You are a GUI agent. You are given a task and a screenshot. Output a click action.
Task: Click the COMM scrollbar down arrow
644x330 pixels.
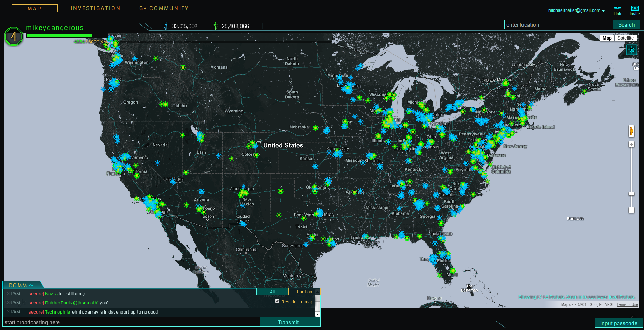coord(318,314)
